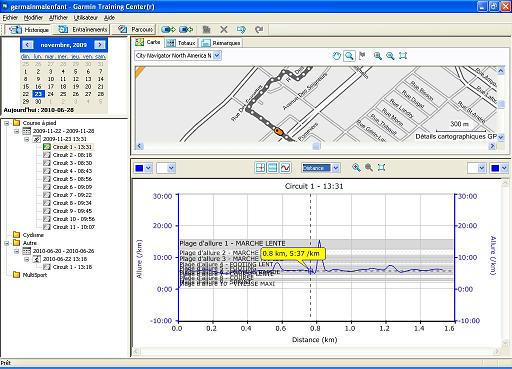Toggle the chart zones band button
This screenshot has width=512, height=369.
coord(273,168)
